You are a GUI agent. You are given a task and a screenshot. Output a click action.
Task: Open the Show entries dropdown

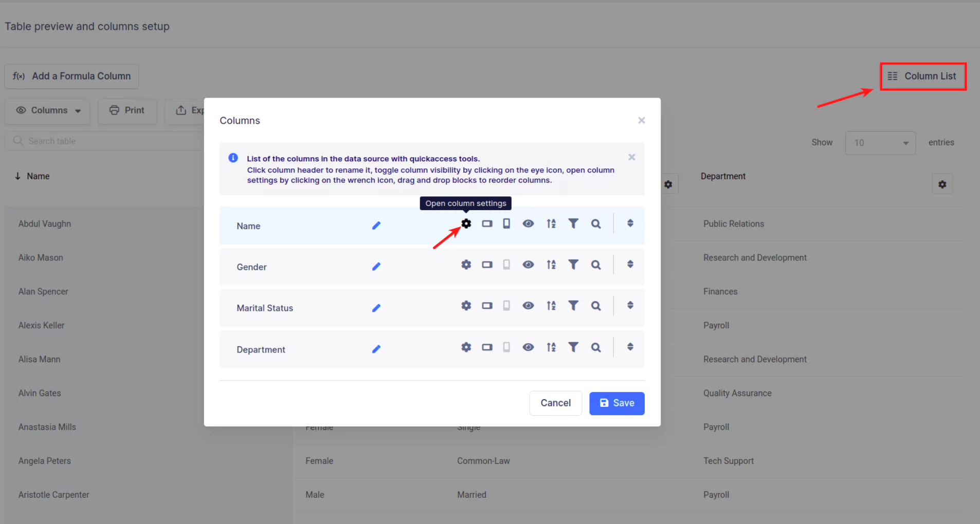point(880,143)
